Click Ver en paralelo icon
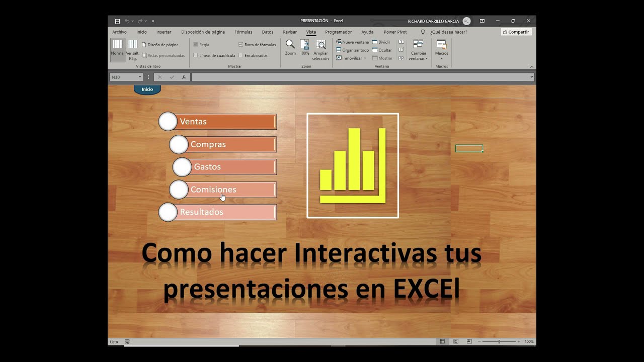The width and height of the screenshot is (644, 362). [401, 42]
